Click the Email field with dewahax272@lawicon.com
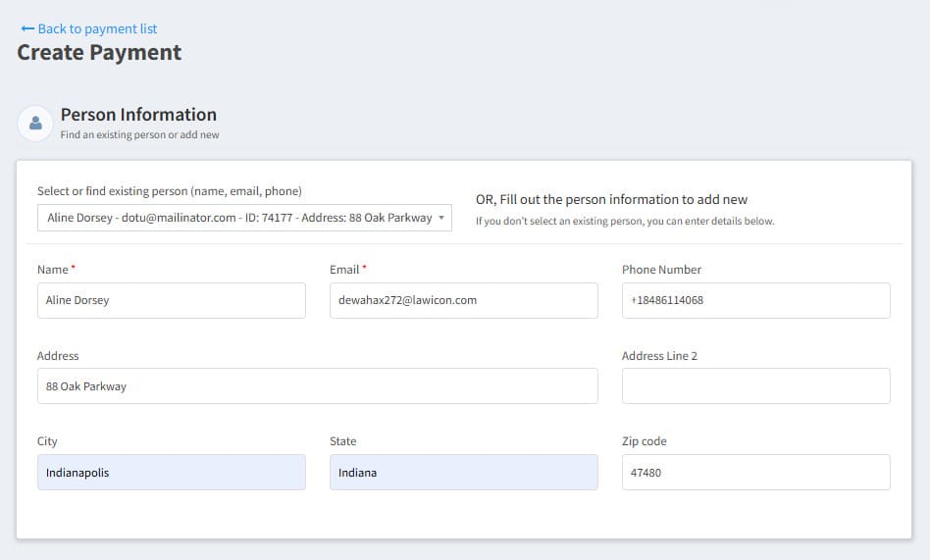The width and height of the screenshot is (930, 560). (464, 300)
